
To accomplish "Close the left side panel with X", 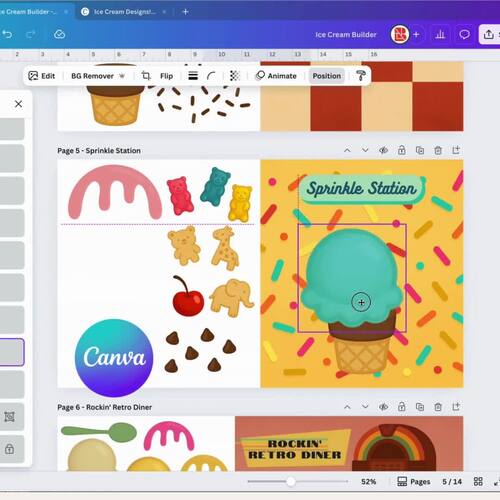I will click(x=18, y=104).
